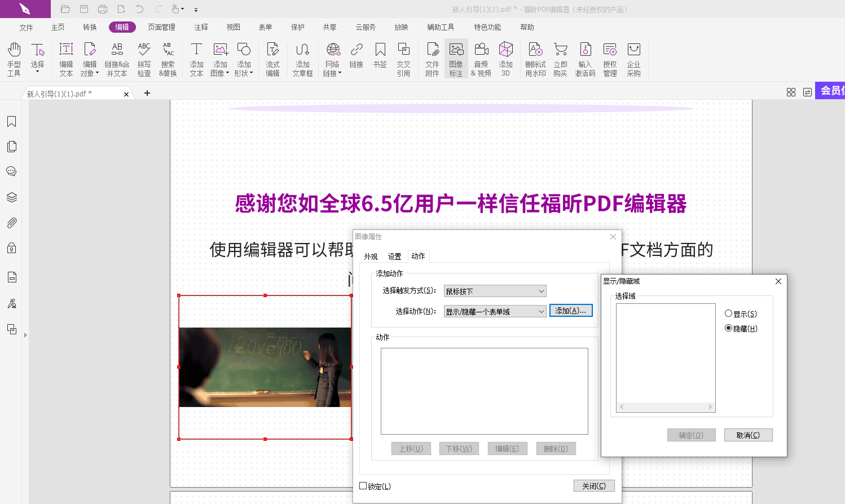845x504 pixels.
Task: Select the 流式编辑 tool
Action: [x=272, y=59]
